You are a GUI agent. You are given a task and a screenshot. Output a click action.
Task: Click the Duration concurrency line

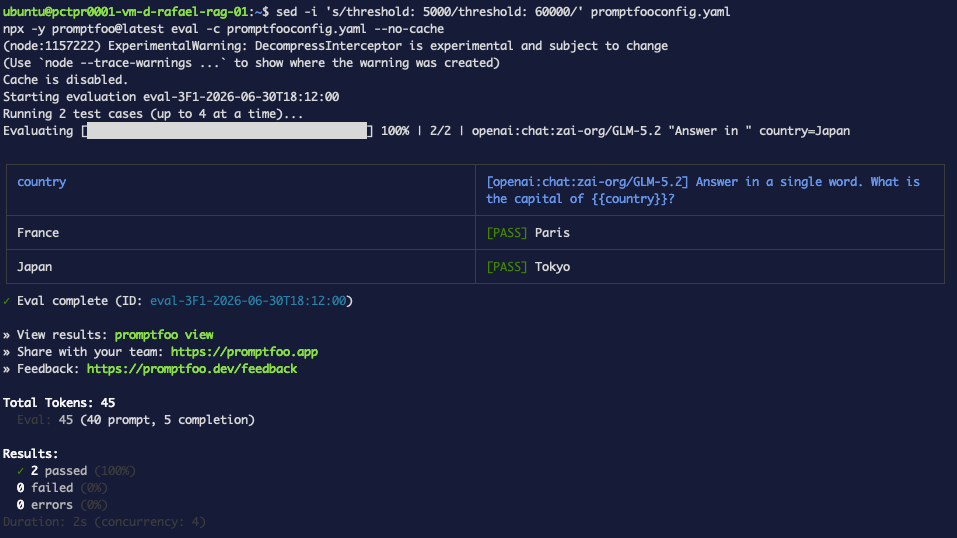[104, 522]
